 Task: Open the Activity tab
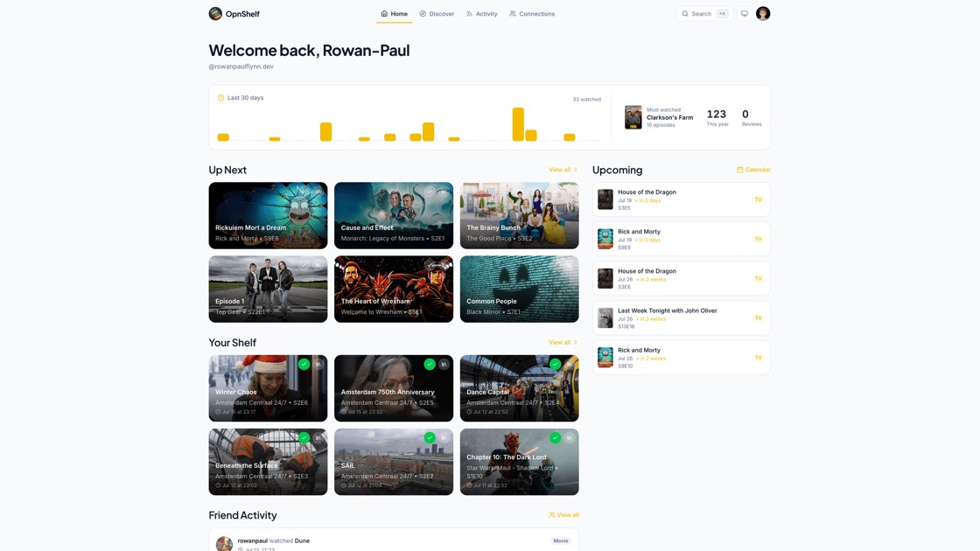click(x=482, y=14)
